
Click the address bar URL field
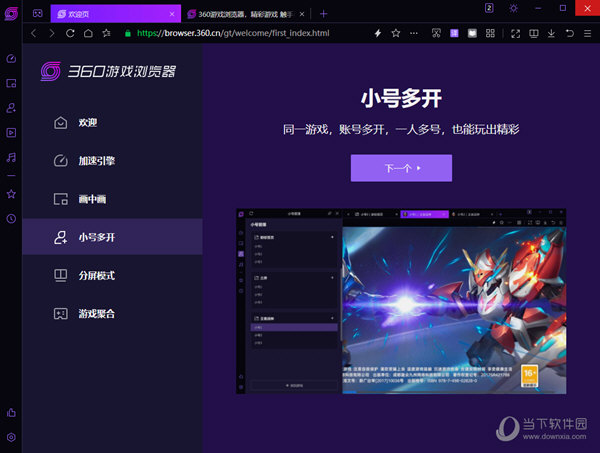click(x=233, y=33)
